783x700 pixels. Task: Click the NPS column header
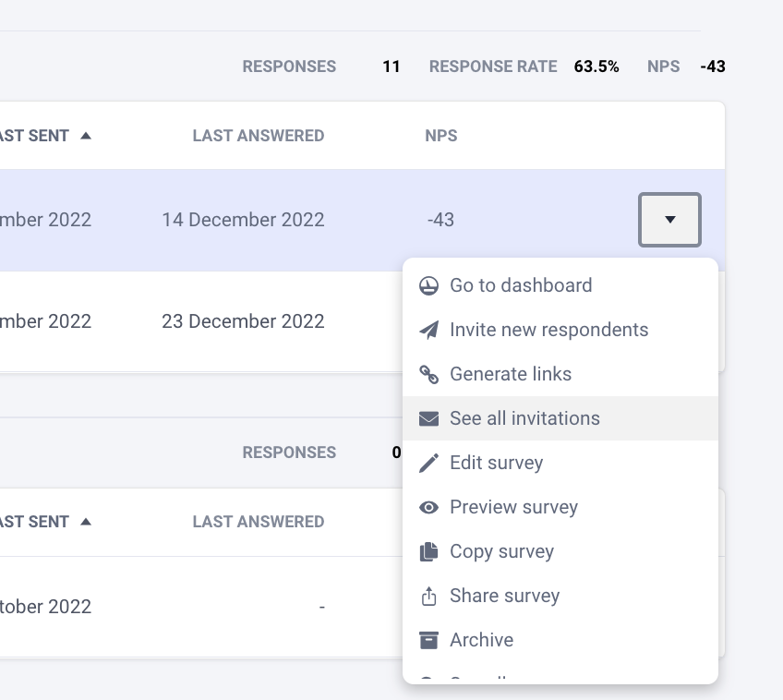pos(440,136)
